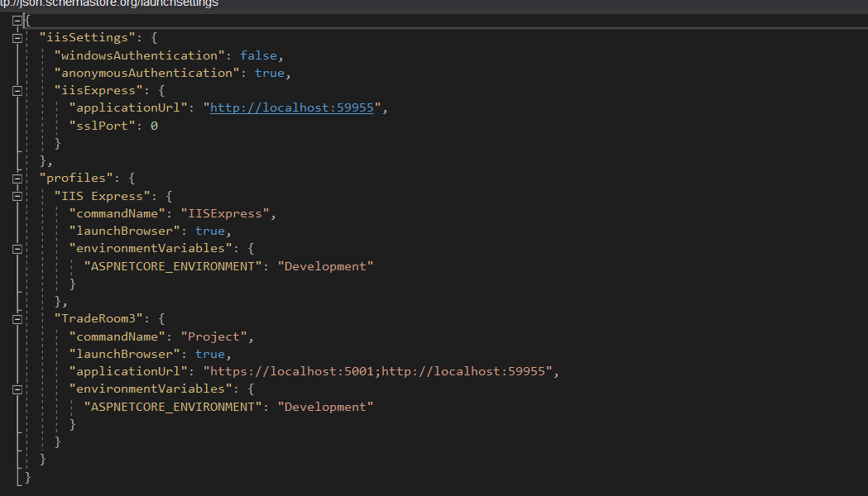The image size is (868, 496).
Task: Collapse the IIS Express profile block
Action: [x=17, y=196]
